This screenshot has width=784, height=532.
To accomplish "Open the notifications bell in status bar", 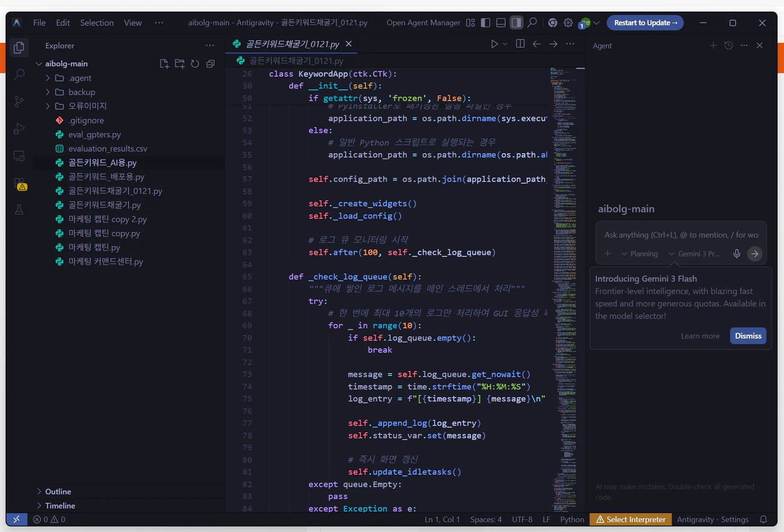I will click(763, 520).
